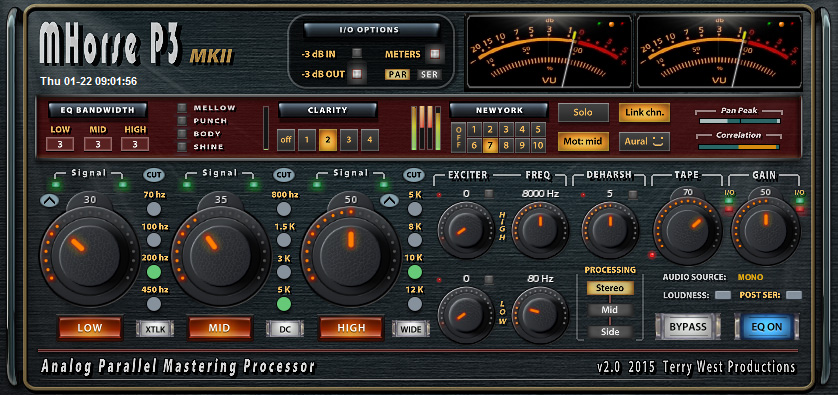Click the LOW bandwidth value field
Screen dimensions: 838x395
point(60,144)
